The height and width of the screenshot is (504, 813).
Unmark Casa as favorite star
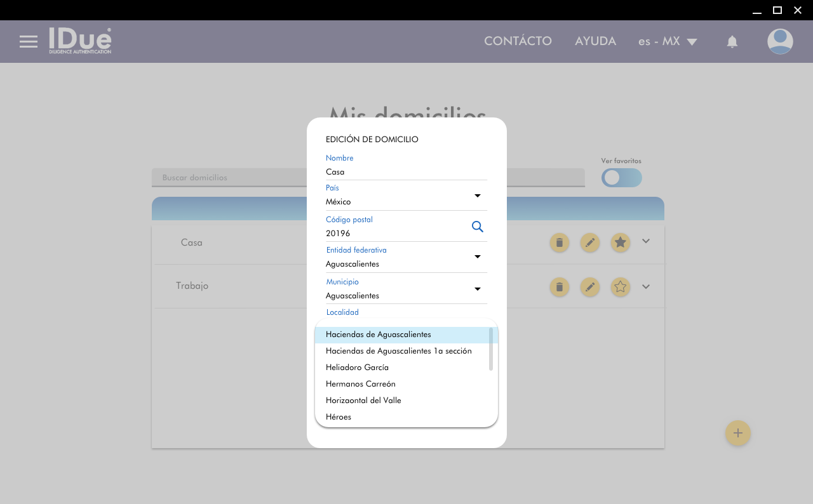coord(621,242)
